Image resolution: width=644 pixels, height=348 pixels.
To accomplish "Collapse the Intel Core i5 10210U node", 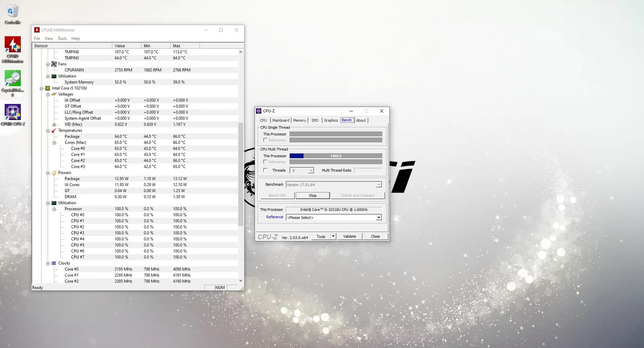I will click(41, 88).
